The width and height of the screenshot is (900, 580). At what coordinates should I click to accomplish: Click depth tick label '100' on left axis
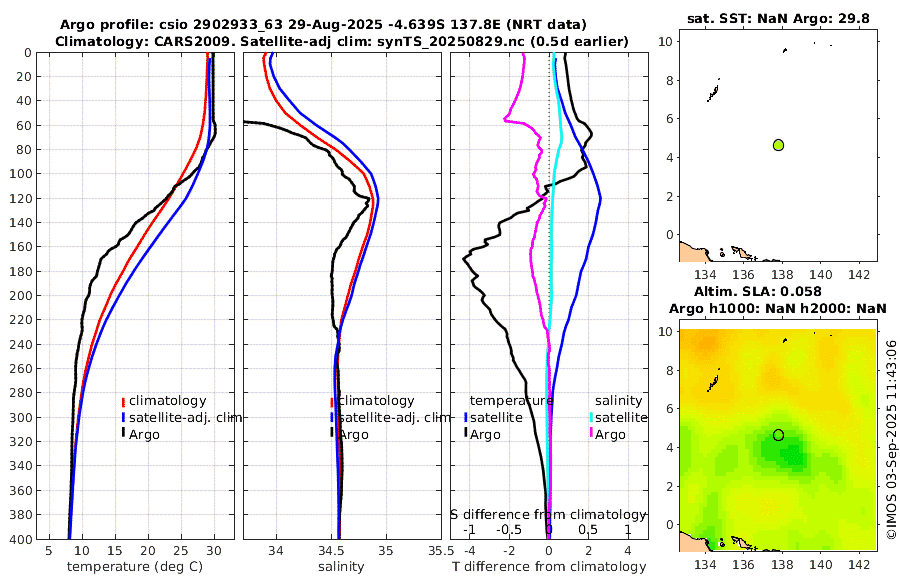click(x=21, y=174)
